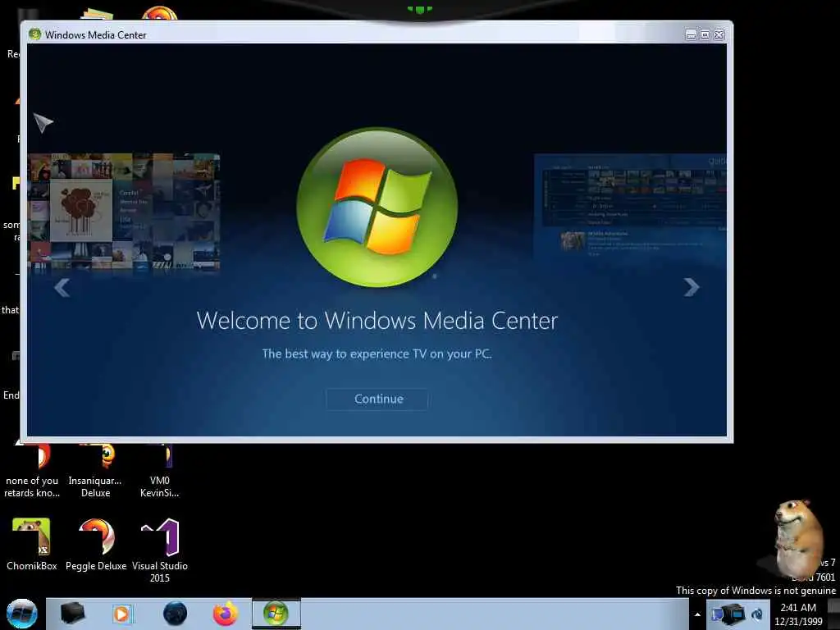This screenshot has width=840, height=630.
Task: Launch Windows Media Player from taskbar
Action: [x=122, y=614]
